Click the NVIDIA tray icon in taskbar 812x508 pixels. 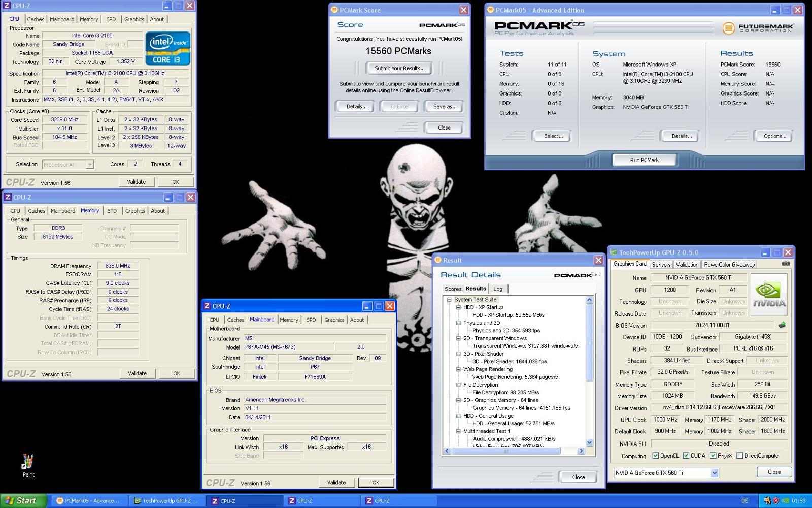pos(785,501)
